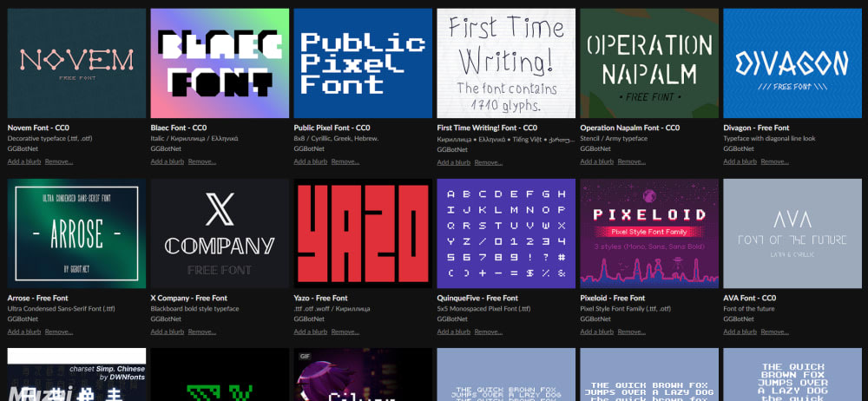The height and width of the screenshot is (401, 868).
Task: Remove Novem Font from the collection
Action: 59,161
